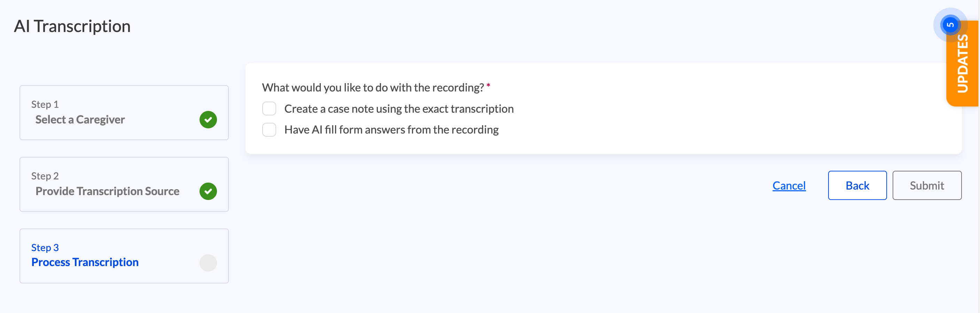Click the gray status circle on Step 3
Screen dimensions: 980x313
tap(208, 263)
